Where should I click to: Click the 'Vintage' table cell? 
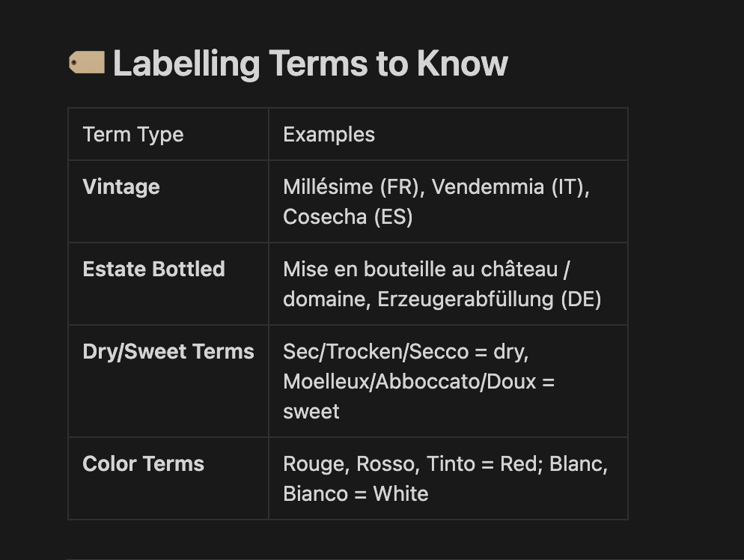(x=168, y=201)
